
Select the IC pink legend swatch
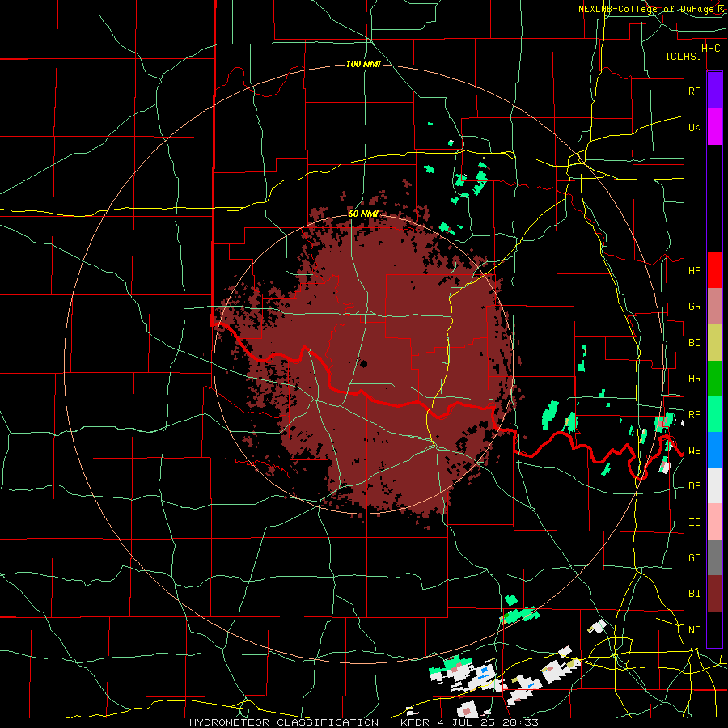(x=714, y=522)
